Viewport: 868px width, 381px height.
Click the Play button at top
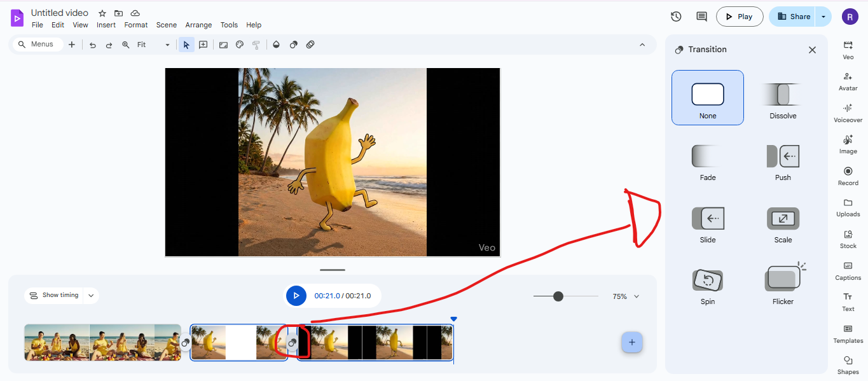(740, 17)
